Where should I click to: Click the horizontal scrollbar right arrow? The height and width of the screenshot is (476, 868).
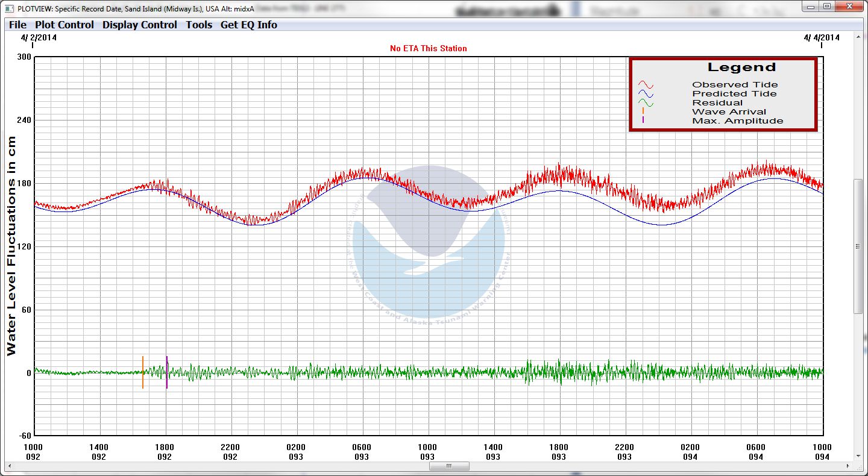pyautogui.click(x=848, y=466)
